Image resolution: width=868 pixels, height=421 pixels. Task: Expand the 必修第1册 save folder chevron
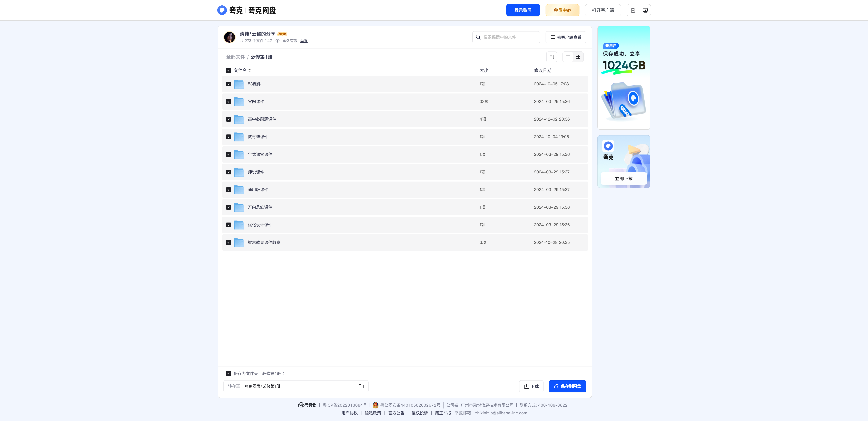coord(284,373)
